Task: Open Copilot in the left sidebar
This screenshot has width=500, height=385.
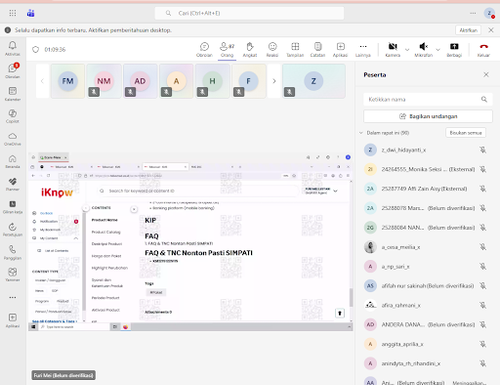Action: pos(12,116)
